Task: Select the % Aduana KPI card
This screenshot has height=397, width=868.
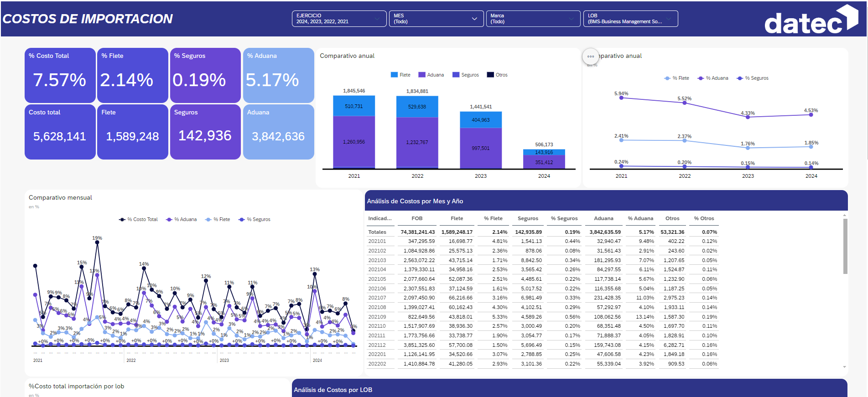Action: click(x=278, y=75)
